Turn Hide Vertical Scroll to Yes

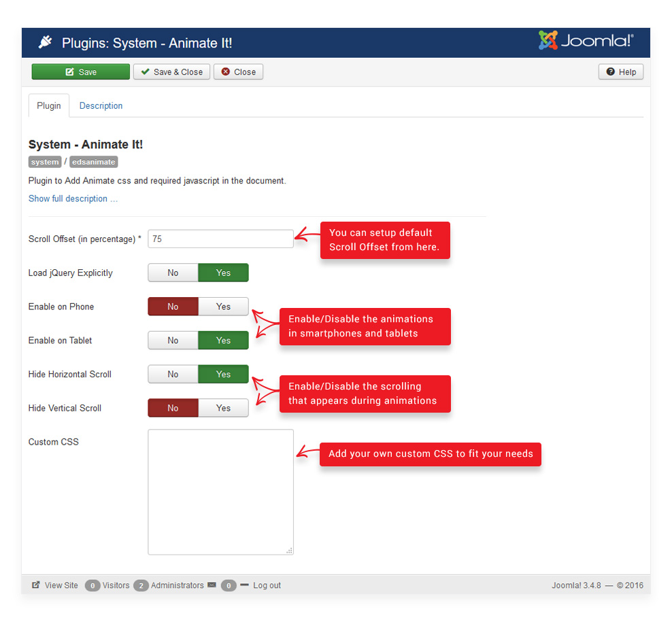point(223,408)
